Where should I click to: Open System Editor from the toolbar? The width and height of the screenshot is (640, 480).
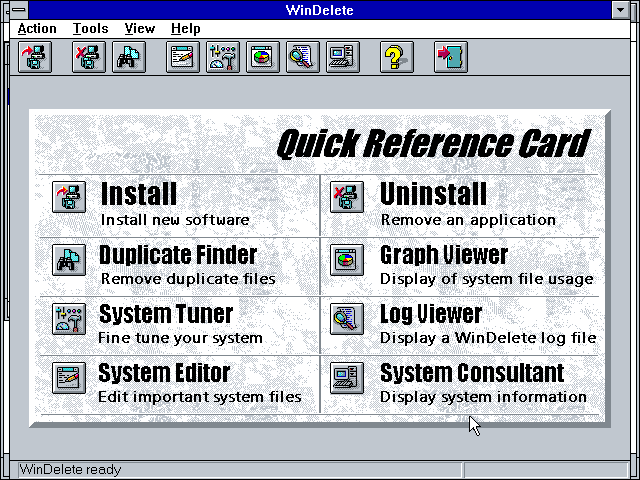[x=182, y=57]
